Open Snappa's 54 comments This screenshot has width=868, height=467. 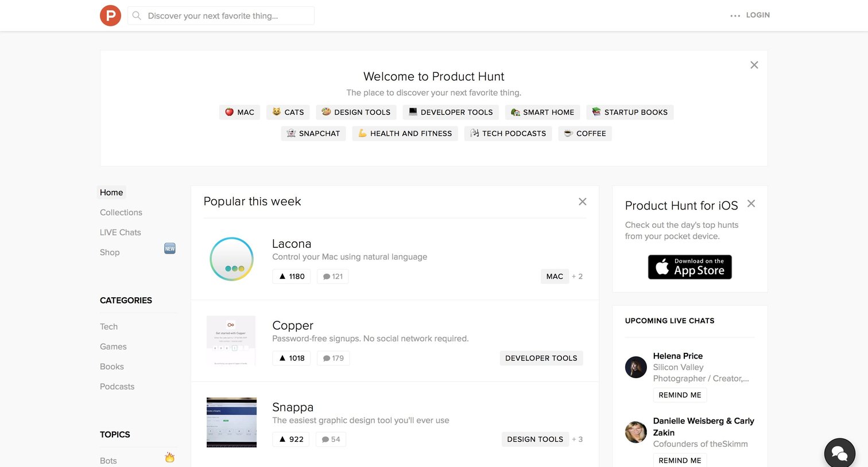coord(331,439)
